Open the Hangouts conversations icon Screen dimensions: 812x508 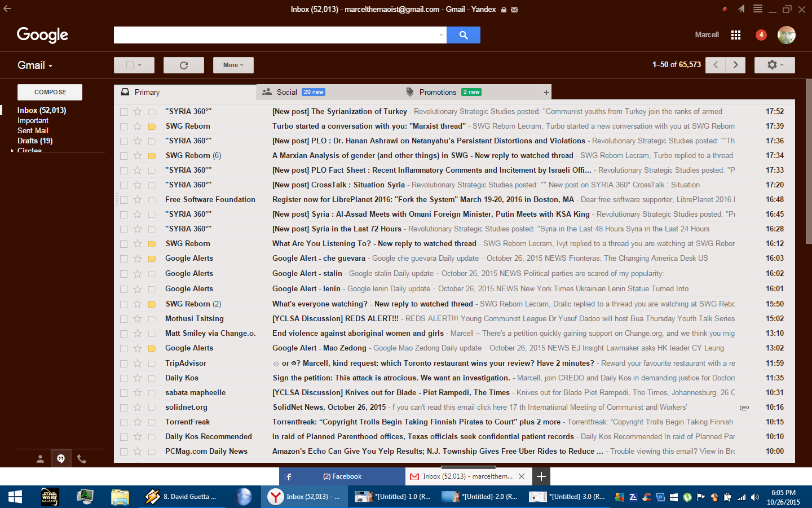point(61,459)
